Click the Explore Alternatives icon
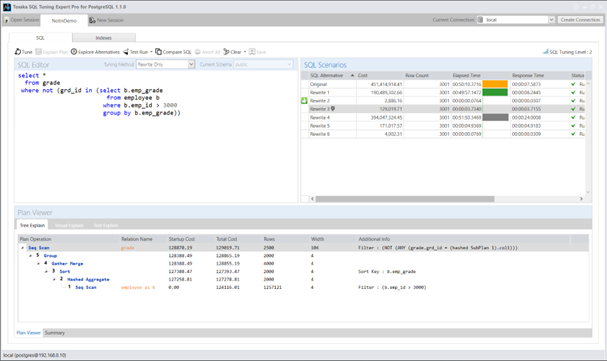607x361 pixels. click(x=74, y=51)
